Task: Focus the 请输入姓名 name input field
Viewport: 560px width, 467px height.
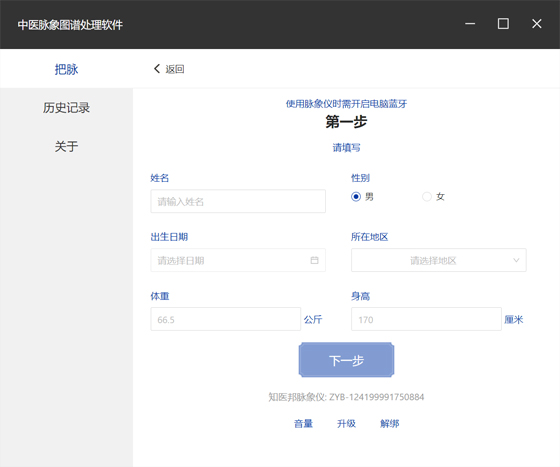Action: click(238, 201)
